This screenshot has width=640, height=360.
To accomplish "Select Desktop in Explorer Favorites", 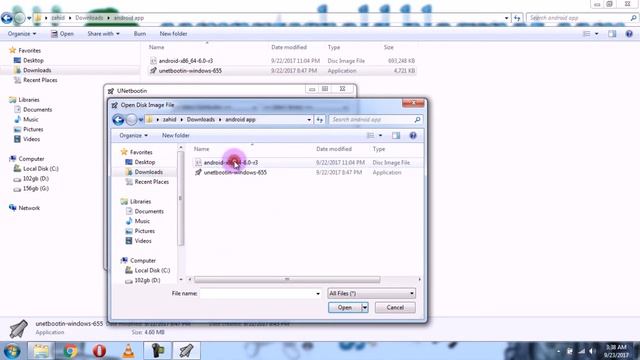I will (33, 60).
